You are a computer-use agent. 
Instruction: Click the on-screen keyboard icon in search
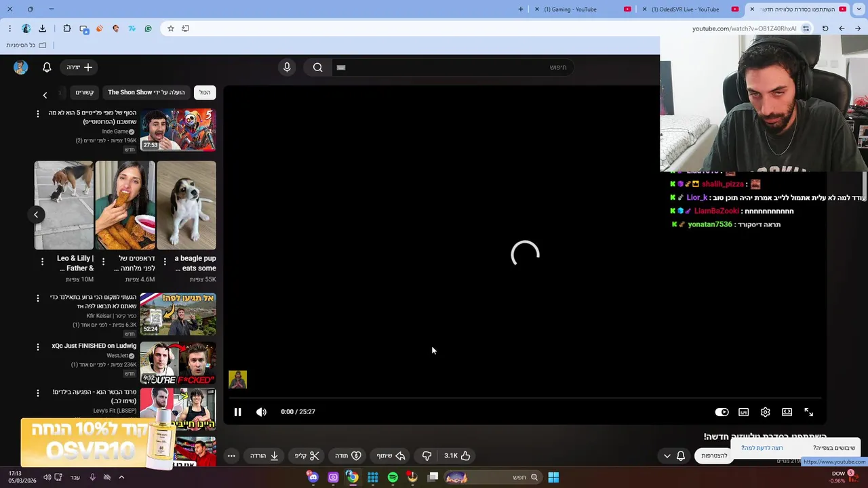(341, 67)
